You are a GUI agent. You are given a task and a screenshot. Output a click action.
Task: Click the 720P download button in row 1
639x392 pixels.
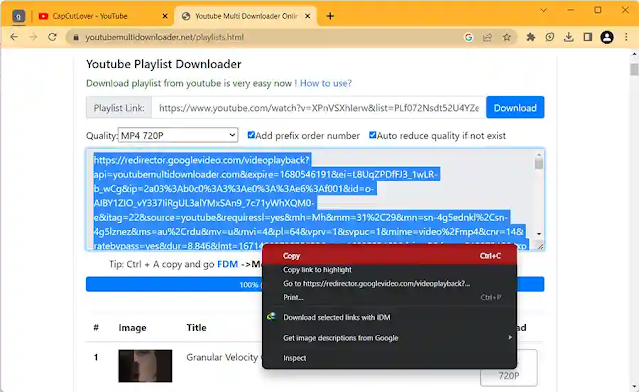point(509,368)
